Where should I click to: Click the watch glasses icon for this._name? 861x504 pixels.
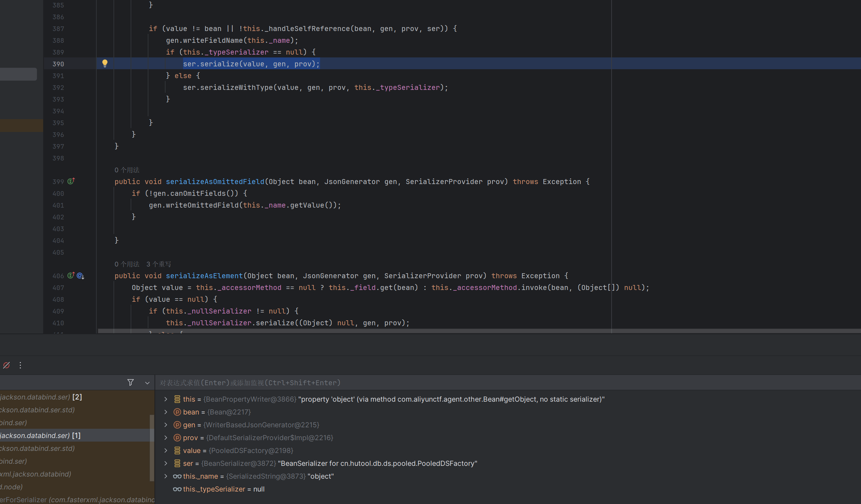click(x=177, y=476)
